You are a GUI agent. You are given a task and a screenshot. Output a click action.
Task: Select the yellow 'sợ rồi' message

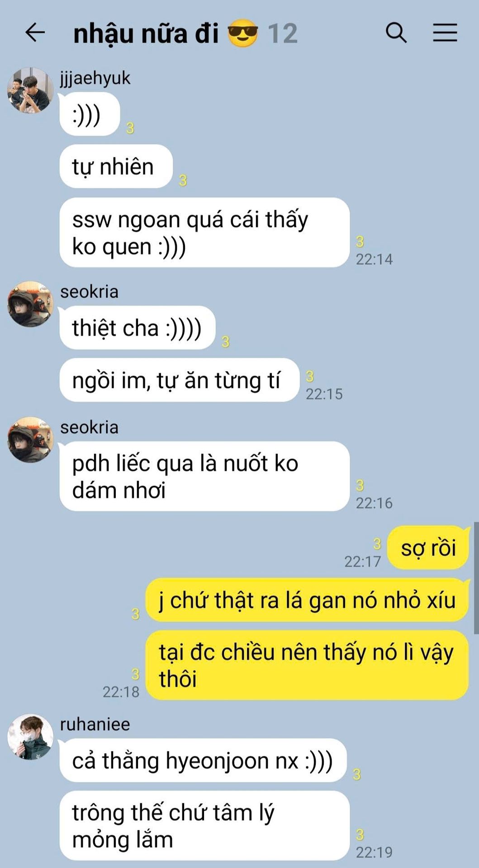coord(428,547)
